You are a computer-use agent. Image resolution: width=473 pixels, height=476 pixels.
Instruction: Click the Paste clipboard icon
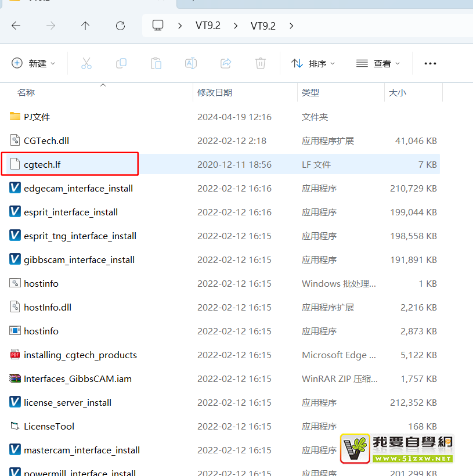tap(156, 63)
